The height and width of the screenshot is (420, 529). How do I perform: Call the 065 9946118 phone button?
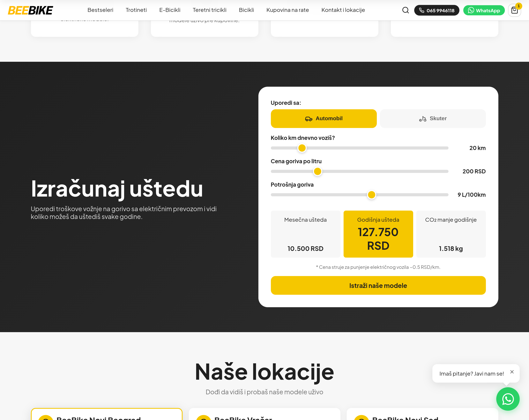click(x=436, y=10)
